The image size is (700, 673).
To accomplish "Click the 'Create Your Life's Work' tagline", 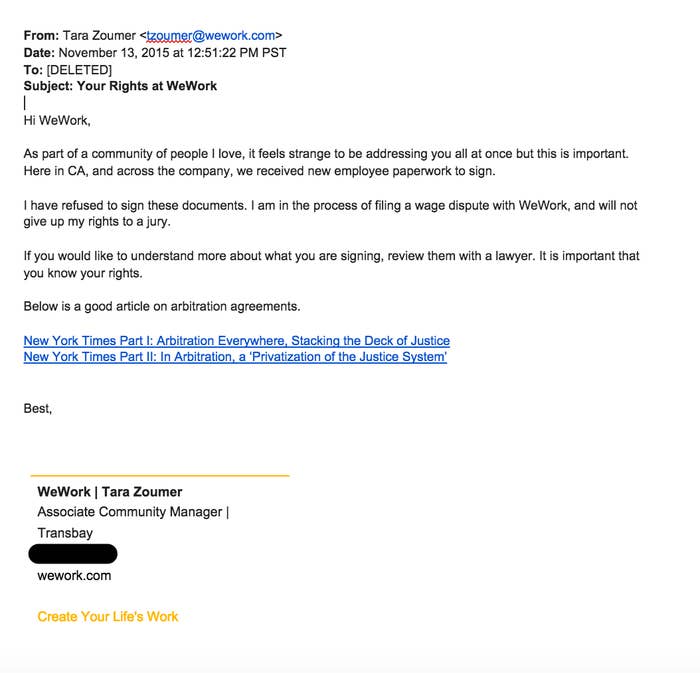I will click(x=108, y=616).
